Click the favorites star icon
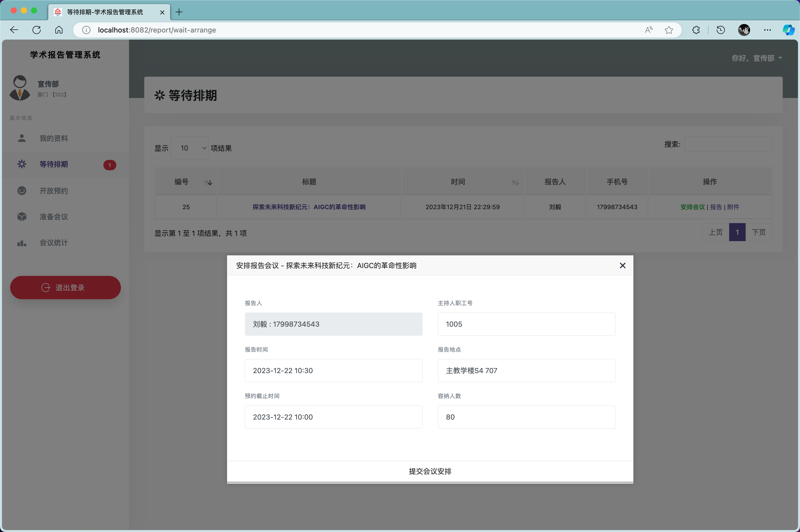This screenshot has height=532, width=800. [x=669, y=30]
